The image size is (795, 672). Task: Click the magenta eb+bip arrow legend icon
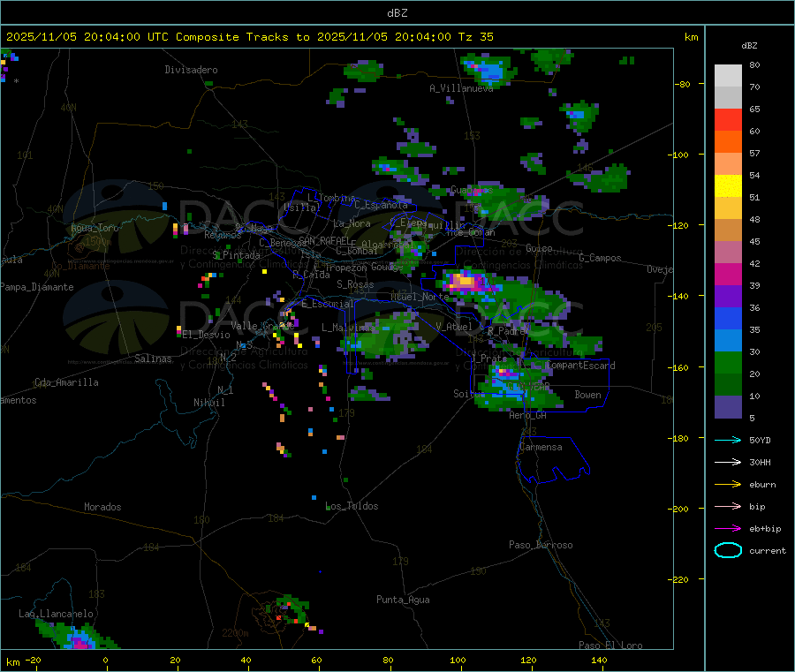728,529
